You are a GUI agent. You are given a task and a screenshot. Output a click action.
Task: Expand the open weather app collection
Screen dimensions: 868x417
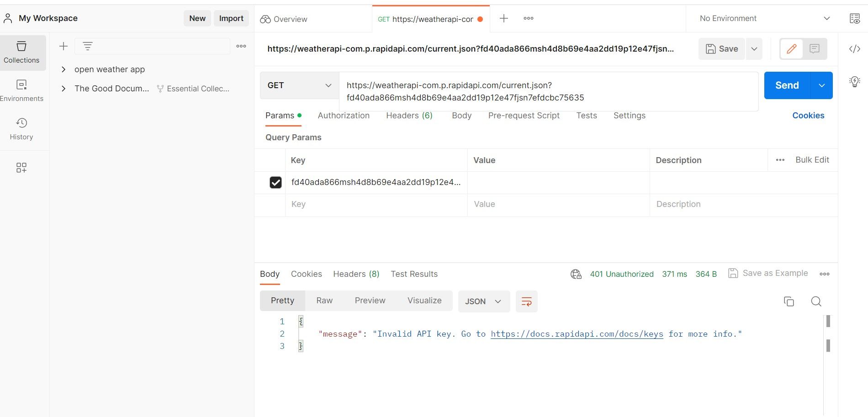pyautogui.click(x=64, y=69)
